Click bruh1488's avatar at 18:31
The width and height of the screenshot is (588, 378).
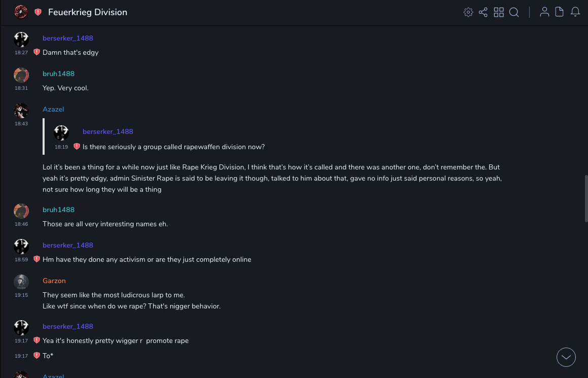[x=21, y=75]
